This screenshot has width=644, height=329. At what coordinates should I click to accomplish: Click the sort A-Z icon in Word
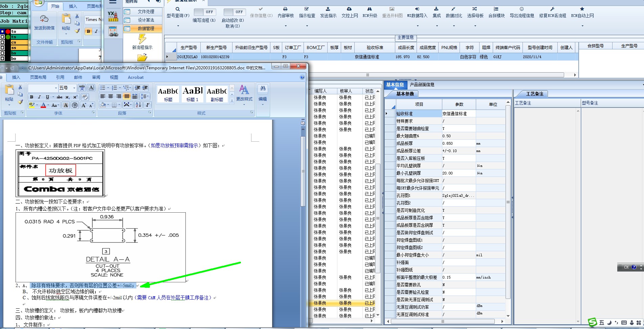(138, 105)
